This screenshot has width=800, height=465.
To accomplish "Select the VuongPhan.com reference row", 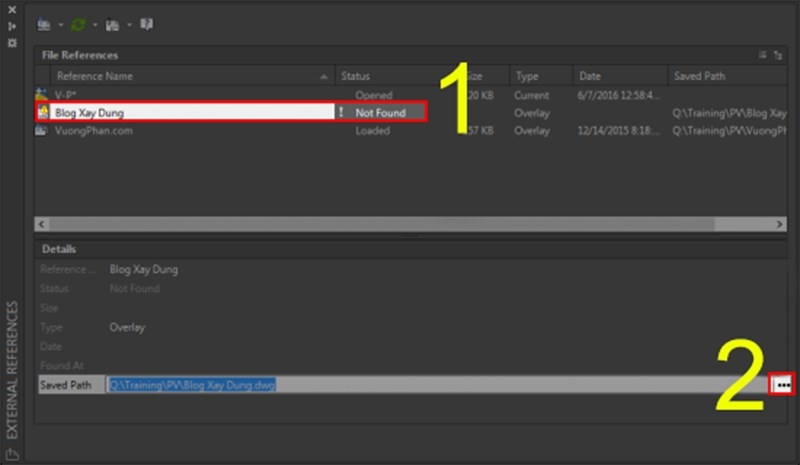I will pos(410,131).
